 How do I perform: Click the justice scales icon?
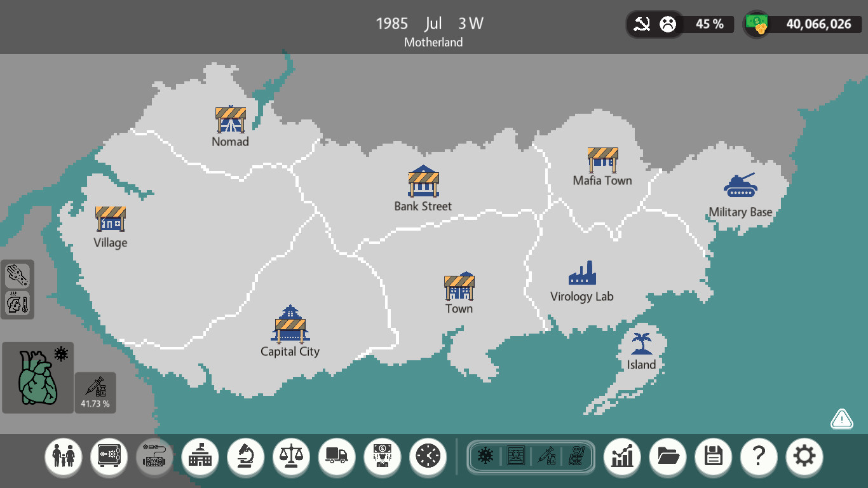click(x=292, y=456)
